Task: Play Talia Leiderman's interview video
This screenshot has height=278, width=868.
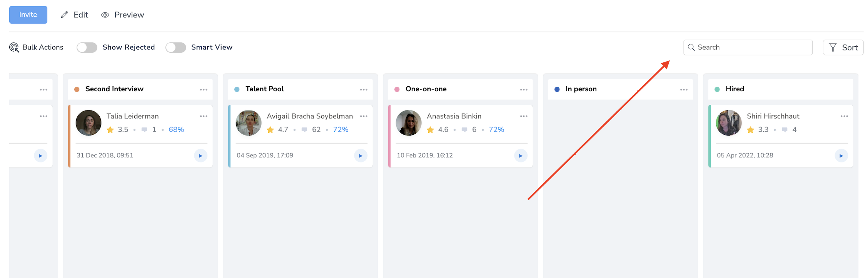Action: tap(200, 156)
